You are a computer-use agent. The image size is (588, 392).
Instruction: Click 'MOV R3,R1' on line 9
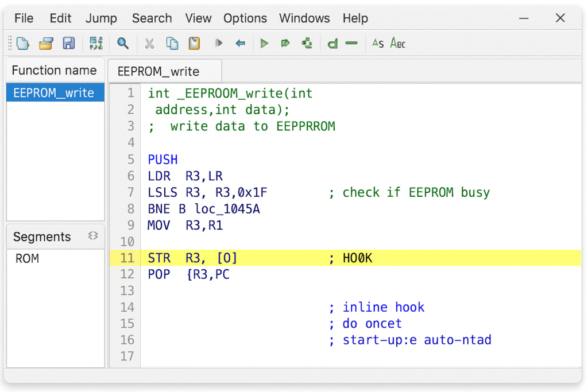coord(185,226)
